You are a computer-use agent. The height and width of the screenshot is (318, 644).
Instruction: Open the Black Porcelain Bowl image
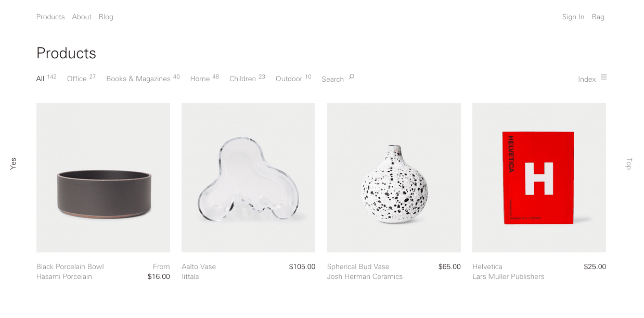[x=103, y=177]
